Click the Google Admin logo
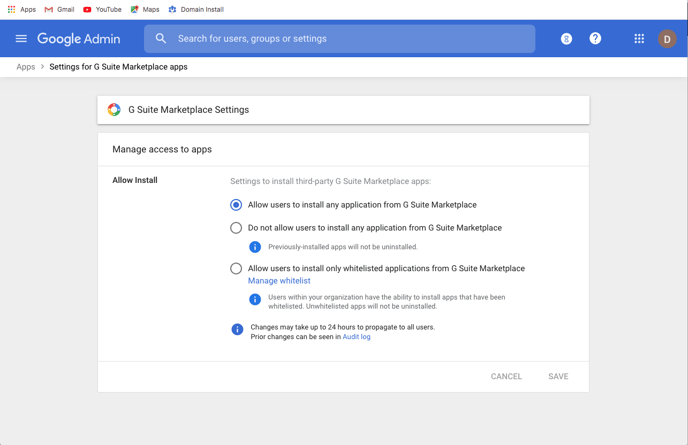Viewport: 688px width, 445px height. [x=79, y=39]
